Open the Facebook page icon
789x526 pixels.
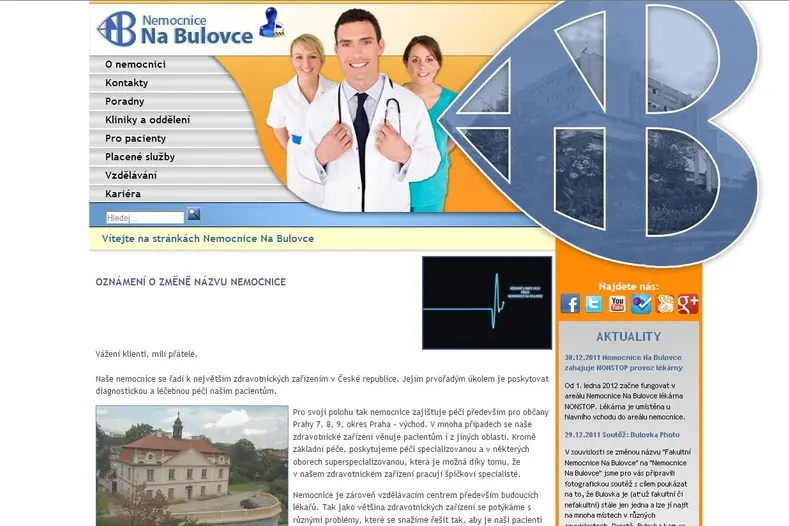tap(570, 304)
